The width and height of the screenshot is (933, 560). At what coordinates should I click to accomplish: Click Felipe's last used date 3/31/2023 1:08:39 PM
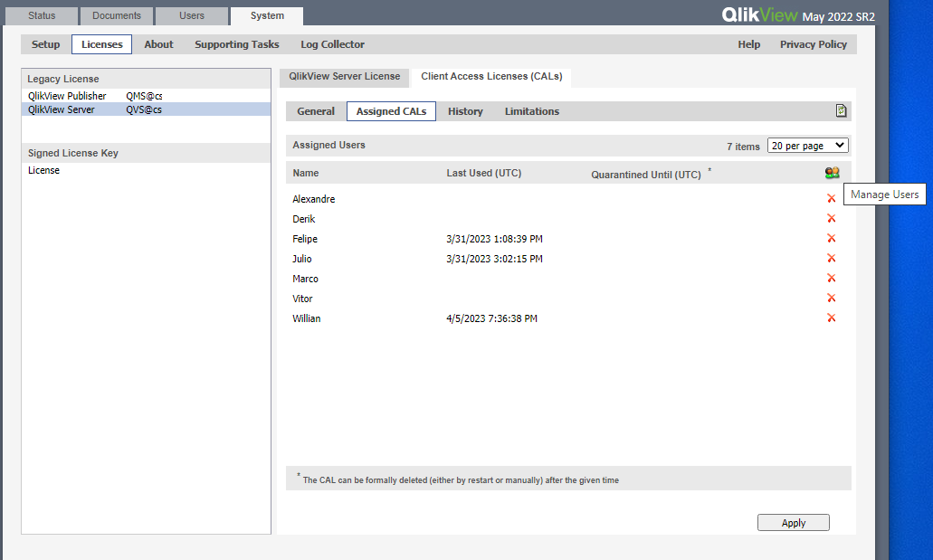pyautogui.click(x=494, y=239)
